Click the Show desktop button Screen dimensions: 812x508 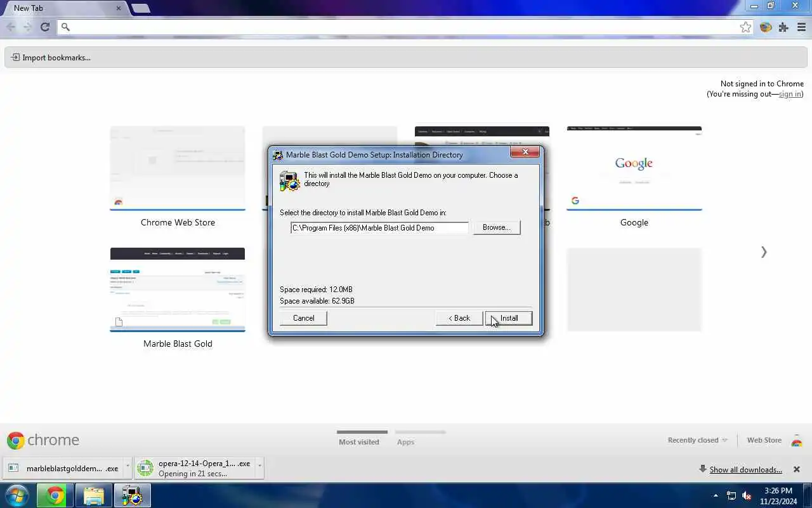click(x=808, y=495)
